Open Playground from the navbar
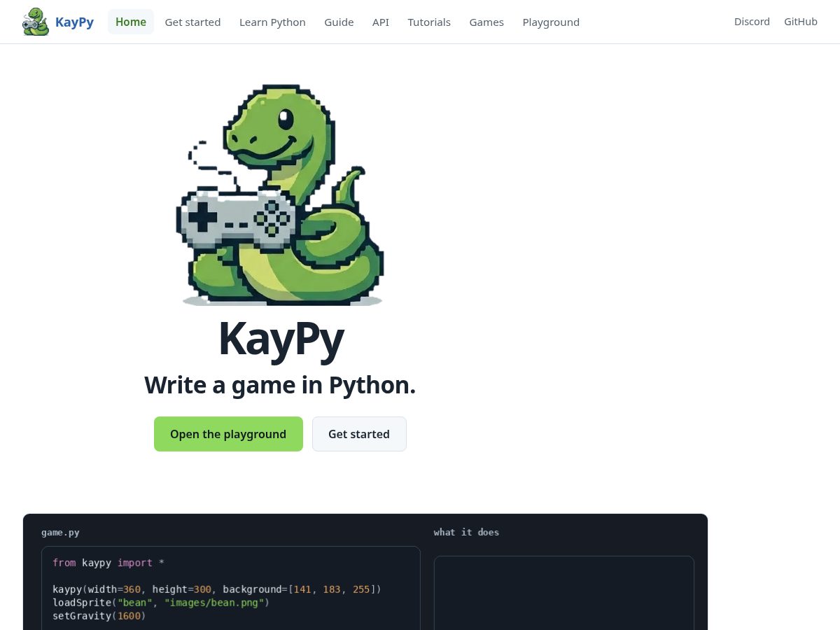The image size is (840, 630). [551, 22]
